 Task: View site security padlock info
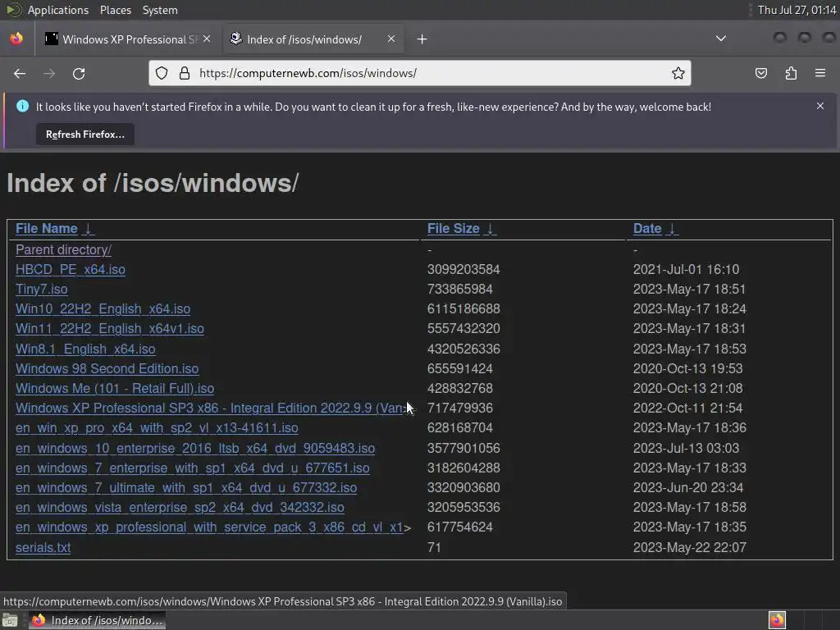click(185, 73)
